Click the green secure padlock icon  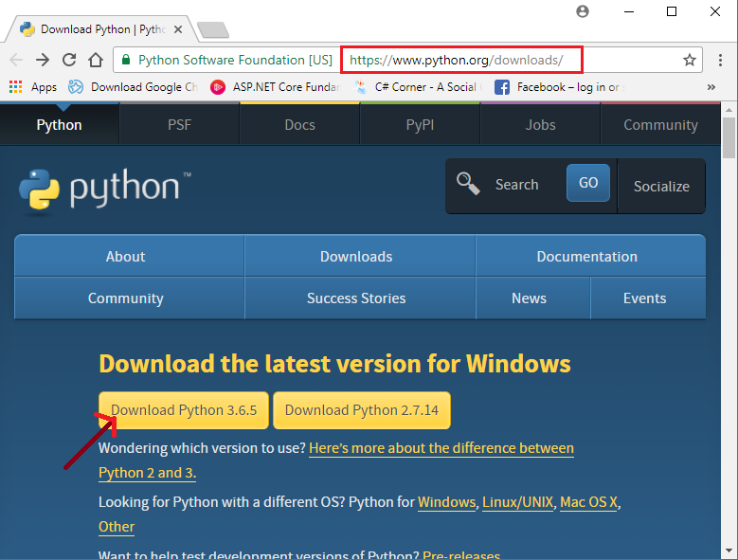(126, 60)
